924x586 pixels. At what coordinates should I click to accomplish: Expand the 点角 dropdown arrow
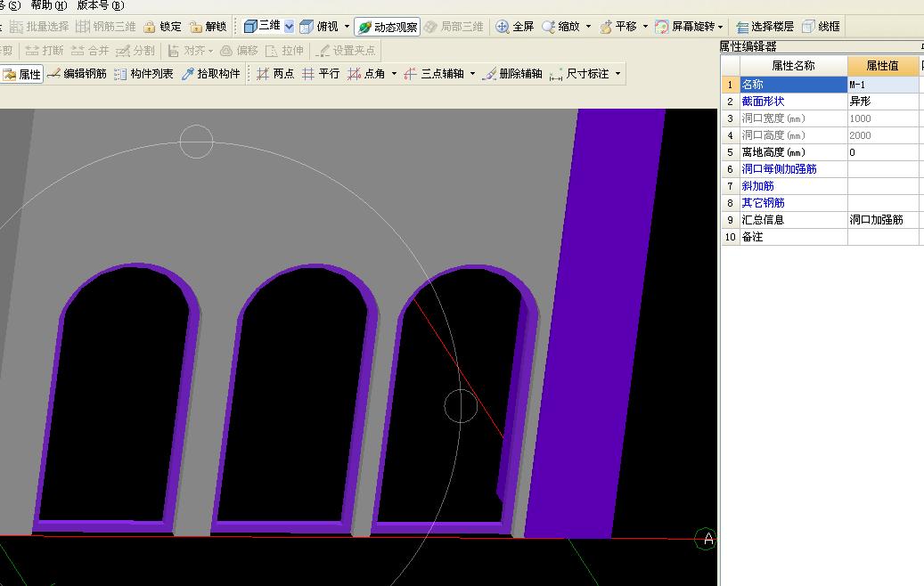coord(394,74)
